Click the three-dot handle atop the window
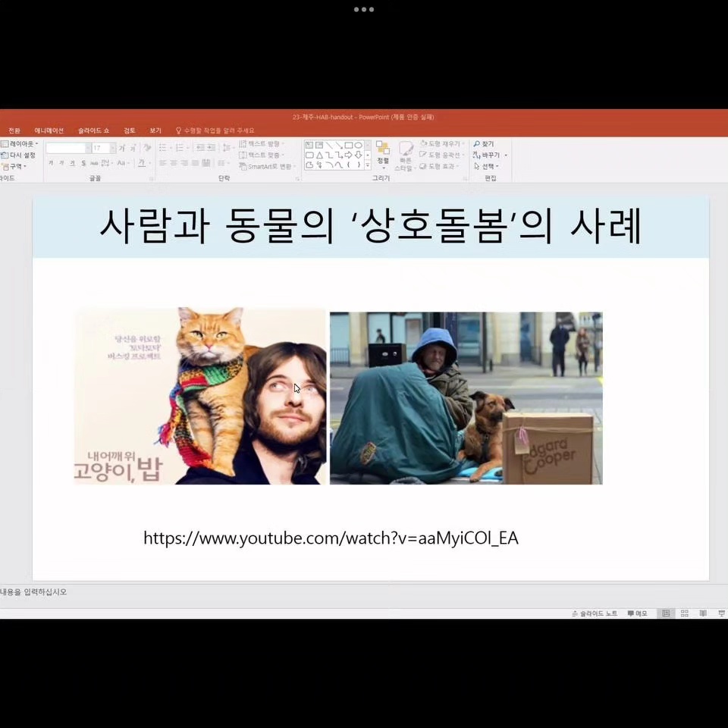This screenshot has height=728, width=728. point(363,9)
